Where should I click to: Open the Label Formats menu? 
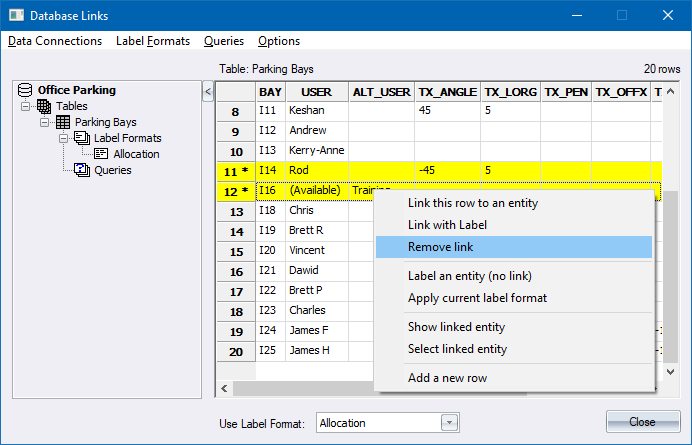click(x=153, y=41)
